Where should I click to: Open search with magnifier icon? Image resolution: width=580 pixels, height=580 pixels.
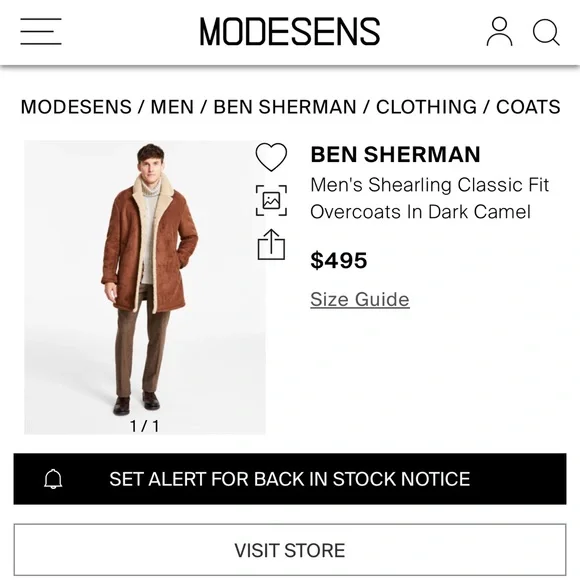(546, 32)
